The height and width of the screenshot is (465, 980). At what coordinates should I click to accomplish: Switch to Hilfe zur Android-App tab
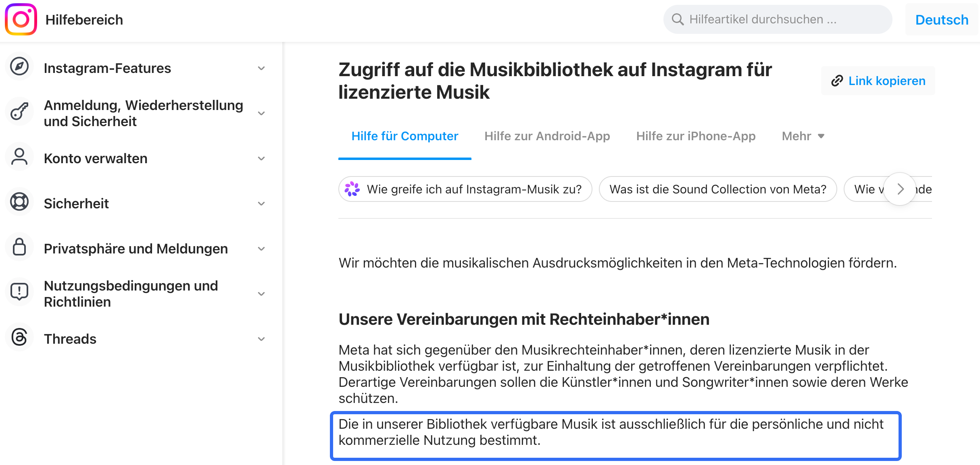point(547,136)
